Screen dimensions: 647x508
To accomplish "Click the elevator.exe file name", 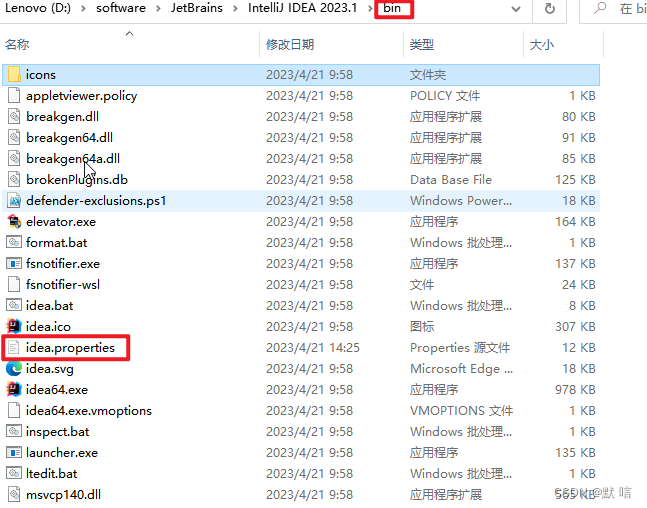I will tap(61, 222).
